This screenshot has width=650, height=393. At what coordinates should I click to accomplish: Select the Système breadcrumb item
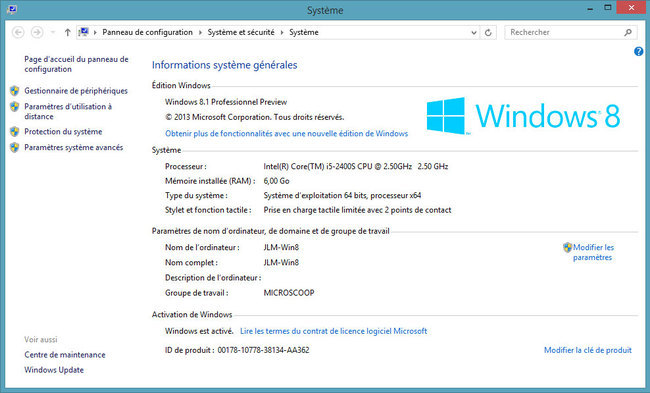tap(304, 32)
